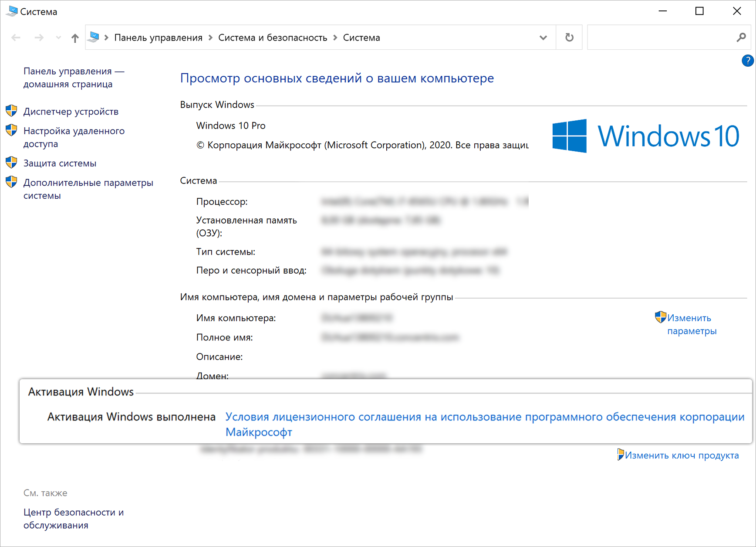The image size is (756, 547).
Task: Open 'Защита системы' link
Action: click(x=60, y=163)
